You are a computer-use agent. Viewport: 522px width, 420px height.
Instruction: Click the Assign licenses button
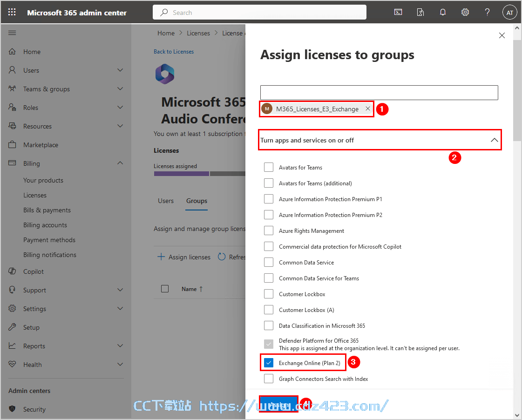[x=184, y=257]
